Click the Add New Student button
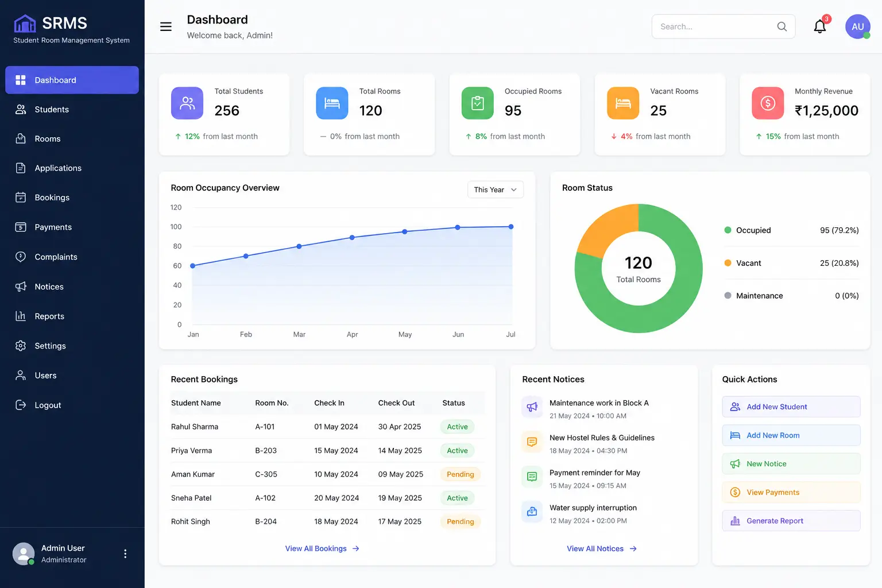Image resolution: width=882 pixels, height=588 pixels. click(x=791, y=407)
